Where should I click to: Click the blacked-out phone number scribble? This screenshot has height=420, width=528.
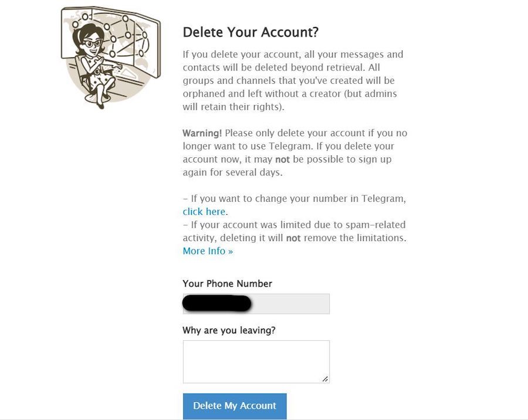click(217, 303)
